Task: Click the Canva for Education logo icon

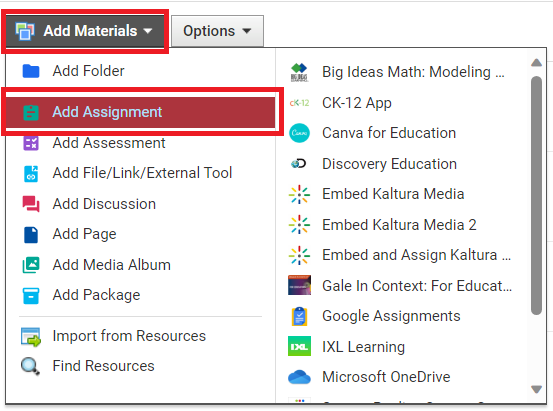Action: [x=299, y=133]
